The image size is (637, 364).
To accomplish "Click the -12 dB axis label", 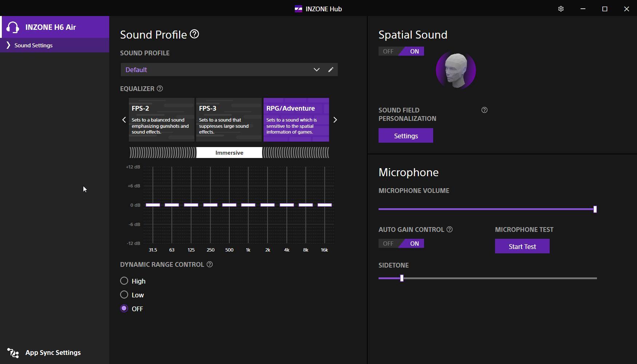I will [x=134, y=243].
